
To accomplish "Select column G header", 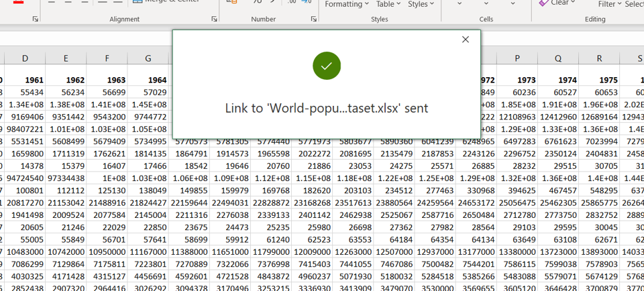I will (148, 59).
